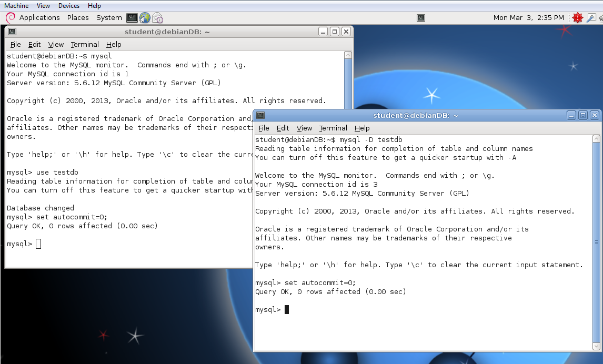Screen dimensions: 603x364
Task: Open the System menu in panel
Action: 109,18
